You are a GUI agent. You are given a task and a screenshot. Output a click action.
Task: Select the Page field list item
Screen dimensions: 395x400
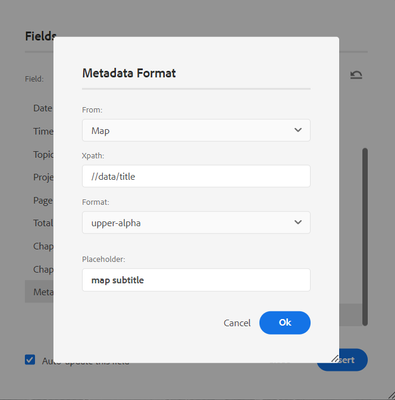pyautogui.click(x=43, y=200)
